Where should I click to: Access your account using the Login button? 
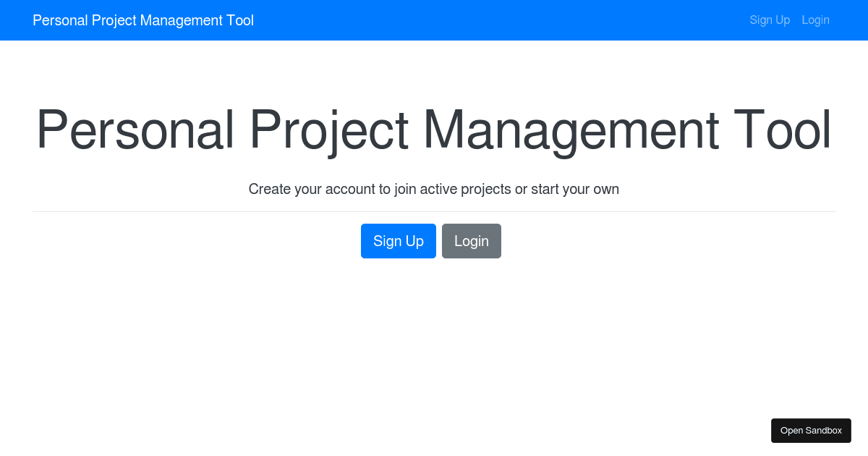coord(471,241)
